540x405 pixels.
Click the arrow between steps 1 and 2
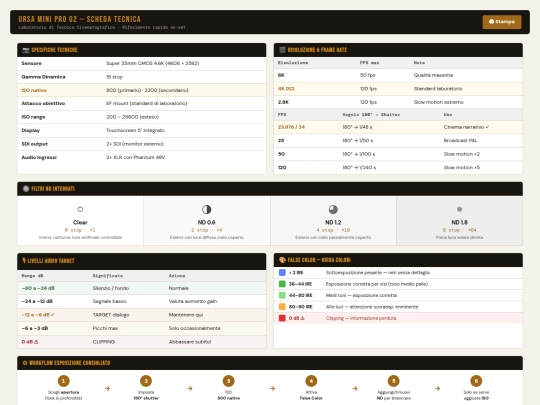point(107,388)
